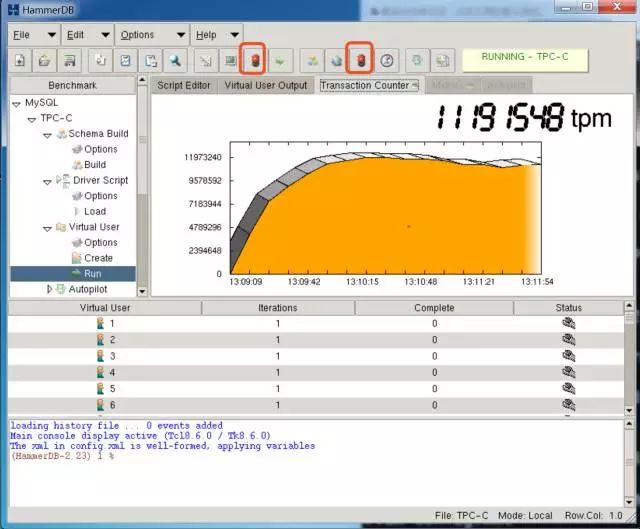Click status wrench icon for Virtual User 3

569,356
